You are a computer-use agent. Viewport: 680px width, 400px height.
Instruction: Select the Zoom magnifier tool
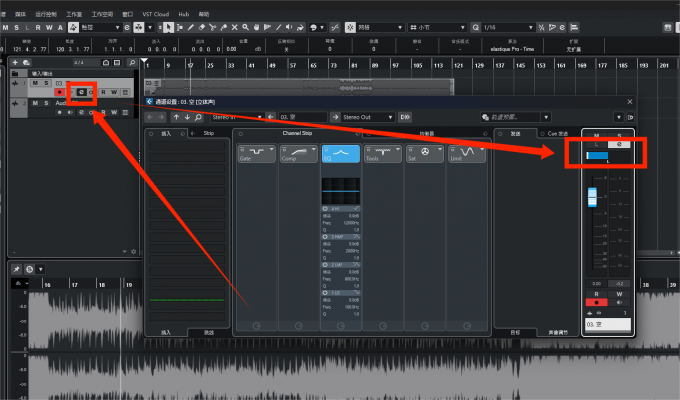pos(245,27)
